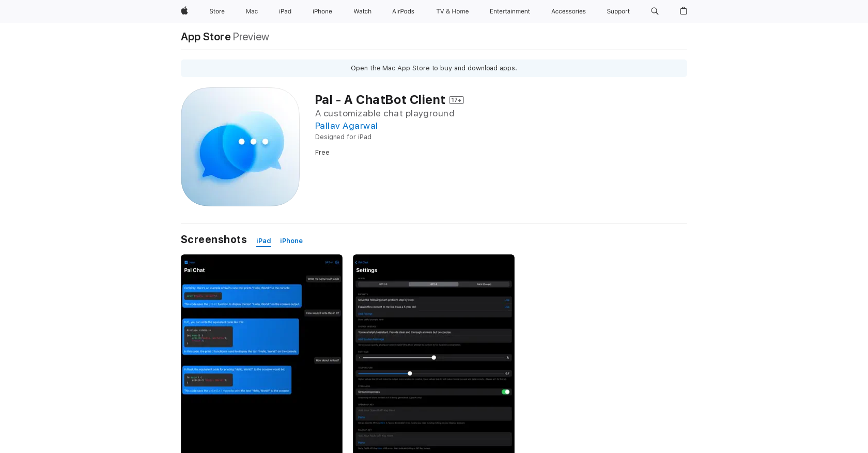868x453 pixels.
Task: Switch to iPhone screenshots tab
Action: click(x=291, y=241)
